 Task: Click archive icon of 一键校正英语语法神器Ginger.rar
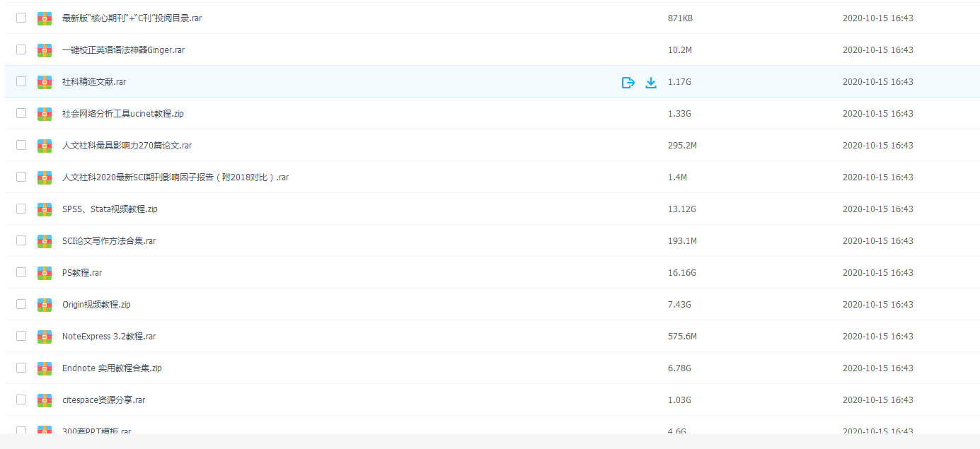(45, 50)
